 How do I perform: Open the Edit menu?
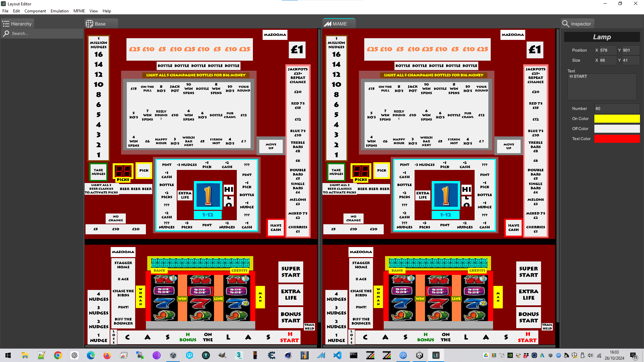[x=16, y=11]
